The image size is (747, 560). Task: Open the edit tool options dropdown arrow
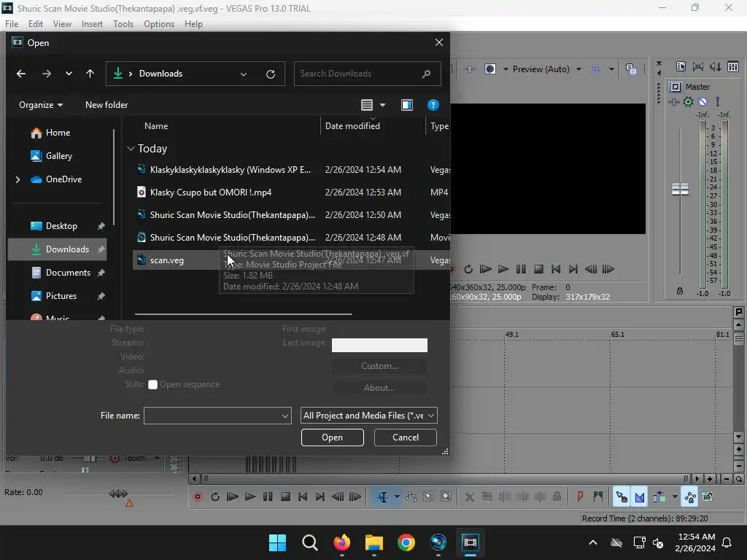pyautogui.click(x=397, y=497)
